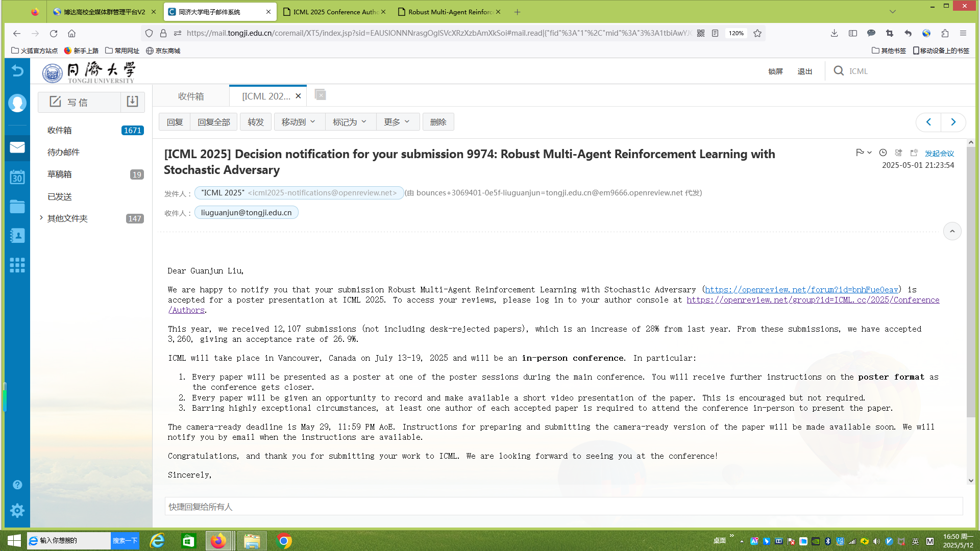Screen dimensions: 980x551
Task: Click the Firefox downloads icon
Action: pos(834,33)
